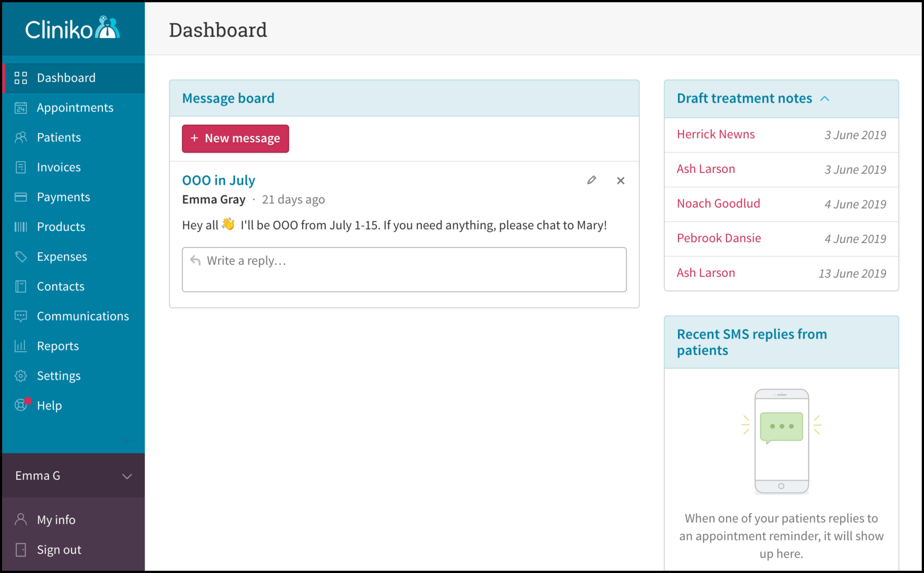
Task: Dismiss the OOO in July message
Action: tap(621, 180)
